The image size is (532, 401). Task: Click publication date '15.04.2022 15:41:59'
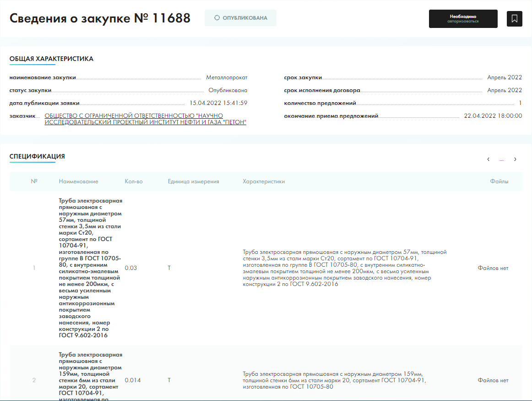[218, 103]
